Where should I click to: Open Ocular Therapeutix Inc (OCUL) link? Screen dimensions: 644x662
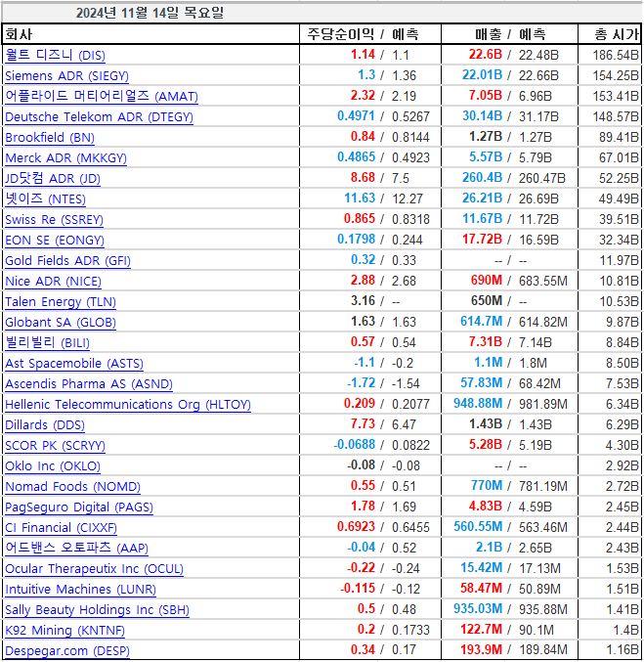pyautogui.click(x=94, y=569)
